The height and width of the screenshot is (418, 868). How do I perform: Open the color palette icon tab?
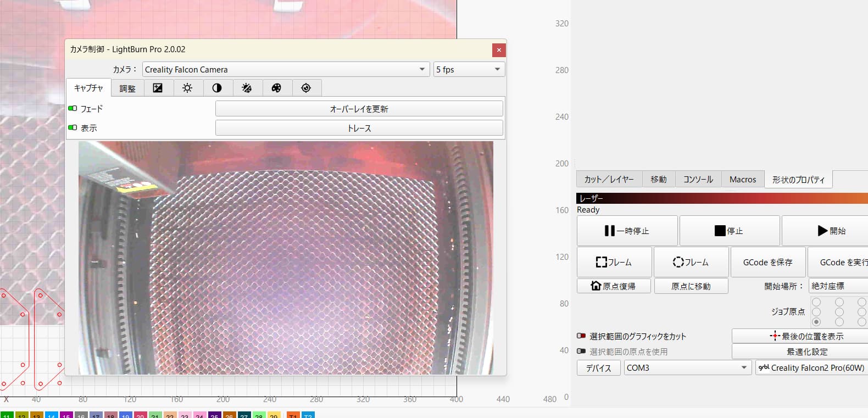coord(276,88)
